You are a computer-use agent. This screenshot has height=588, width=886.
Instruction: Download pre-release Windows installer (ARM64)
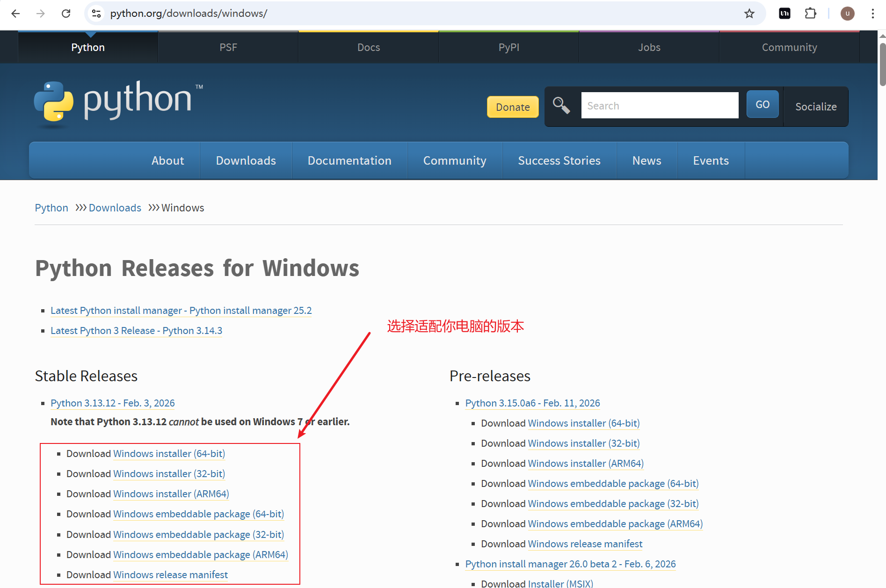tap(586, 464)
